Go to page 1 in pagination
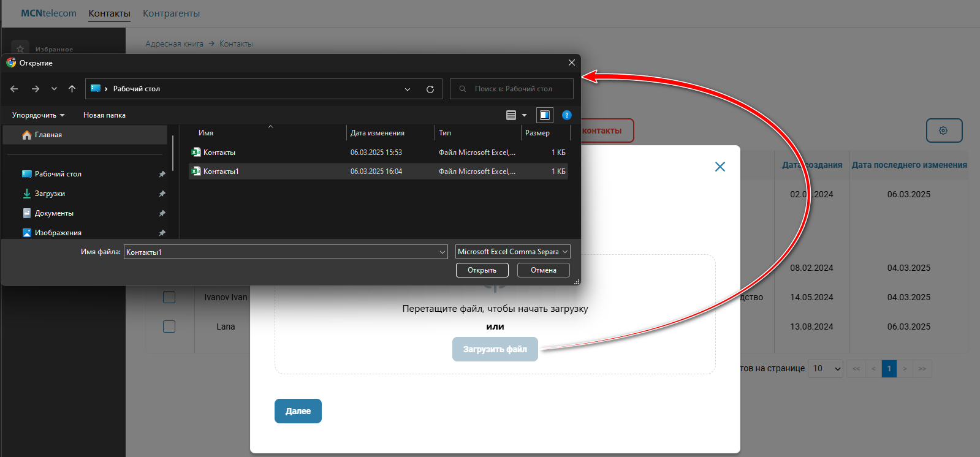 [x=889, y=368]
